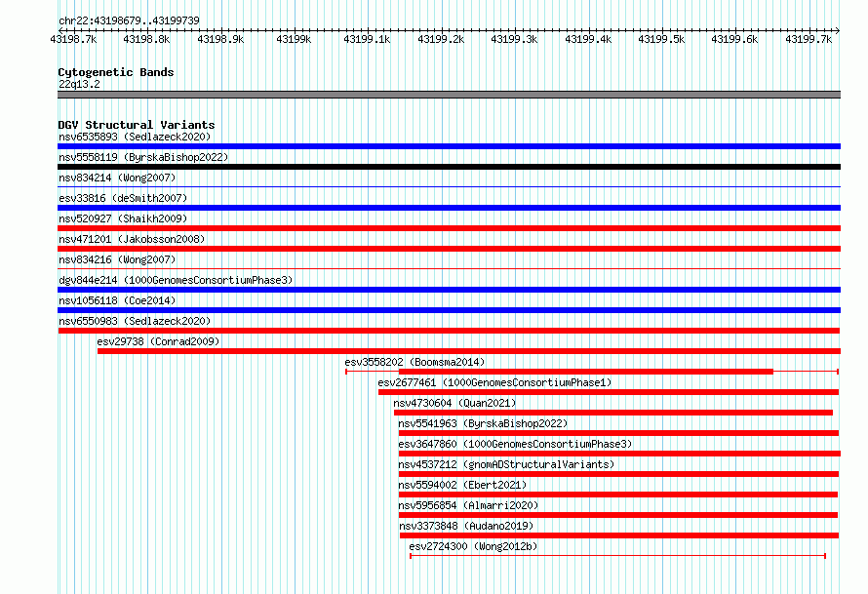Open variant nsv1056118 (Coe2014) label
This screenshot has width=868, height=594.
[117, 300]
